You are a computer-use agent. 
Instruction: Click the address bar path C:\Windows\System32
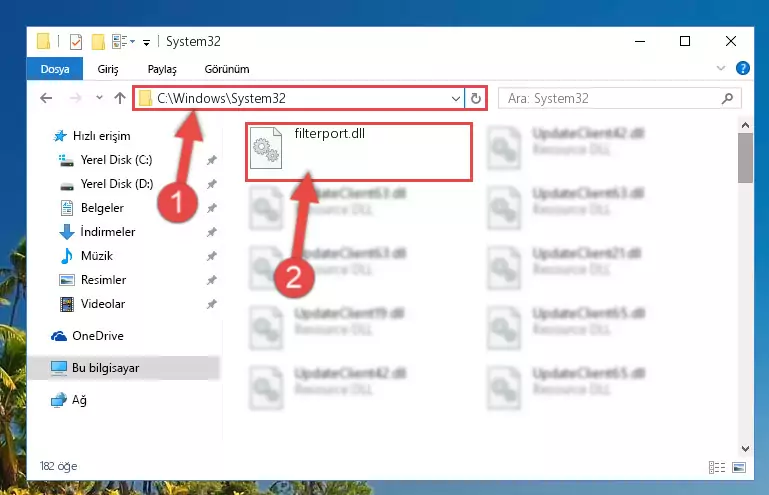pyautogui.click(x=221, y=98)
